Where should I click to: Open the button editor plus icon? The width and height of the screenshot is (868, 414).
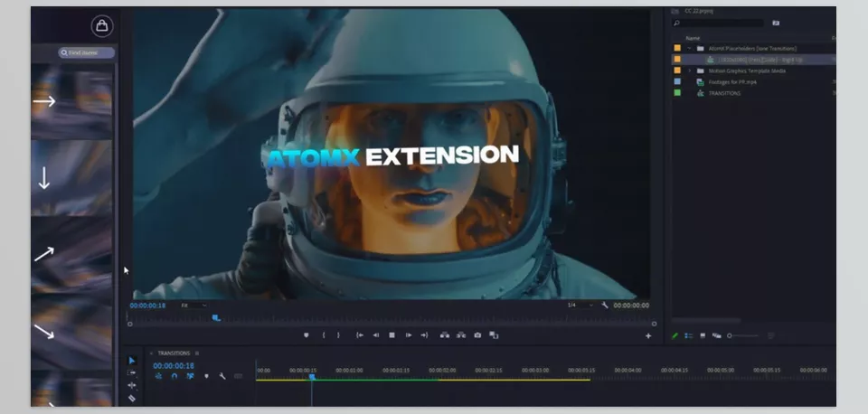[x=648, y=336]
